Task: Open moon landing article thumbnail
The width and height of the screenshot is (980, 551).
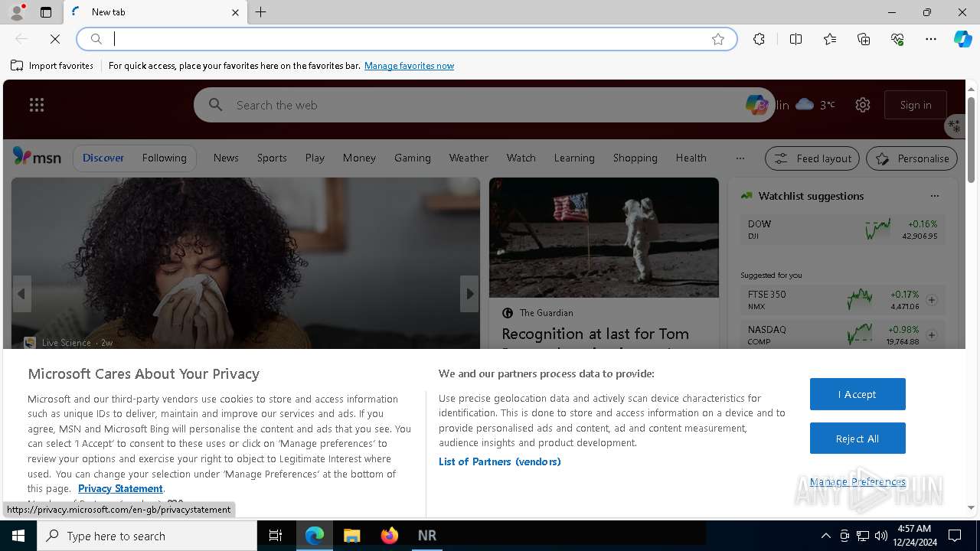Action: (x=604, y=237)
